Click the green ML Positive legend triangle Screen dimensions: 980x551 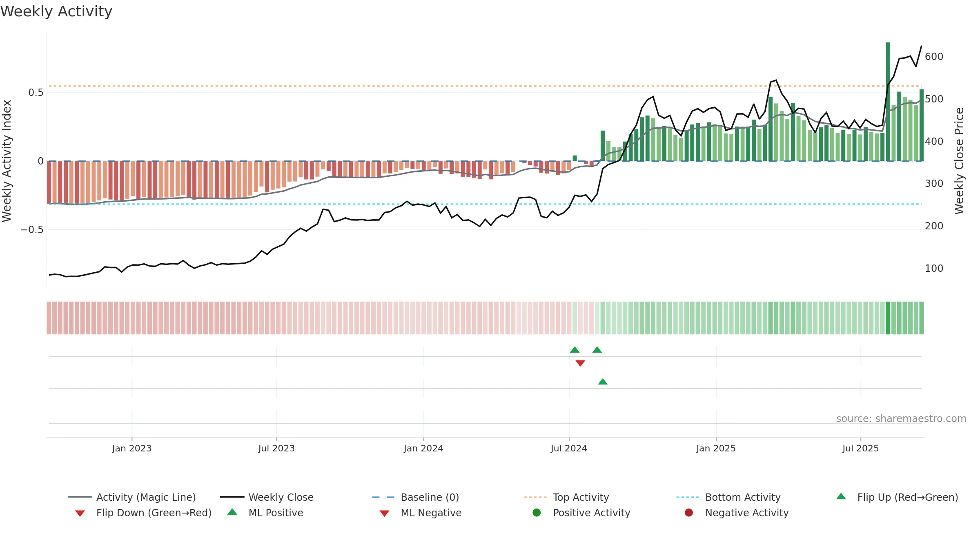pos(232,512)
